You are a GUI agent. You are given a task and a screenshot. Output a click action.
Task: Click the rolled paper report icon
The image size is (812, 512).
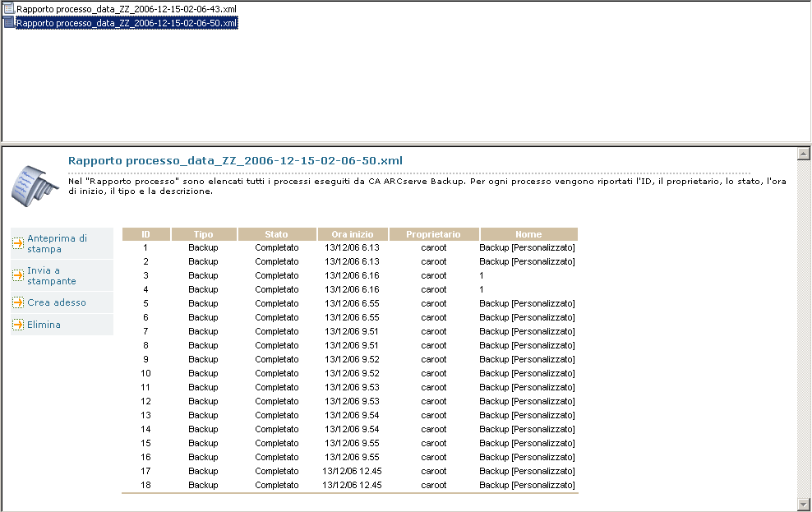click(35, 187)
